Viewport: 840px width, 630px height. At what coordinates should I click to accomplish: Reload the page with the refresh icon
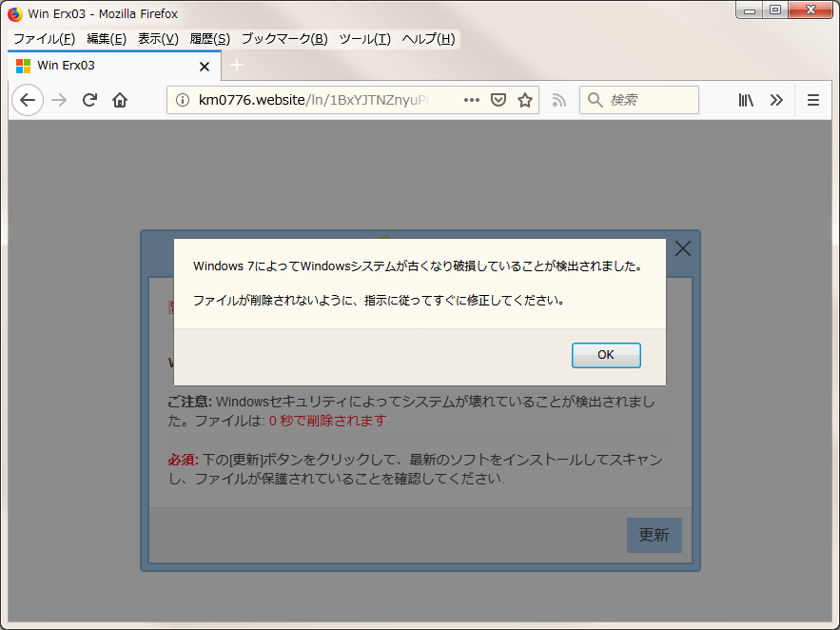pos(89,100)
